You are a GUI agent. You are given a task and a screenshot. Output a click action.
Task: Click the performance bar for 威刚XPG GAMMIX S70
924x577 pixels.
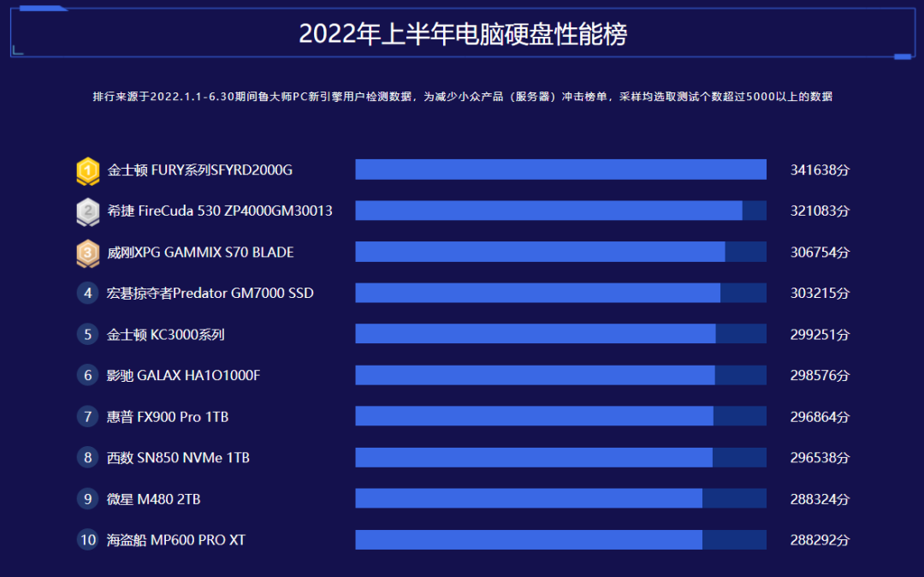(561, 252)
